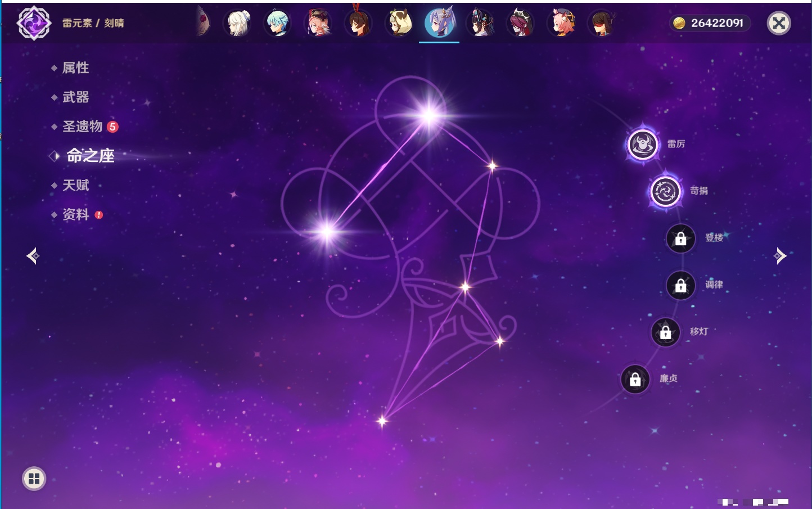Switch to Chongyun's blue-haired avatar
The height and width of the screenshot is (509, 812).
point(277,23)
